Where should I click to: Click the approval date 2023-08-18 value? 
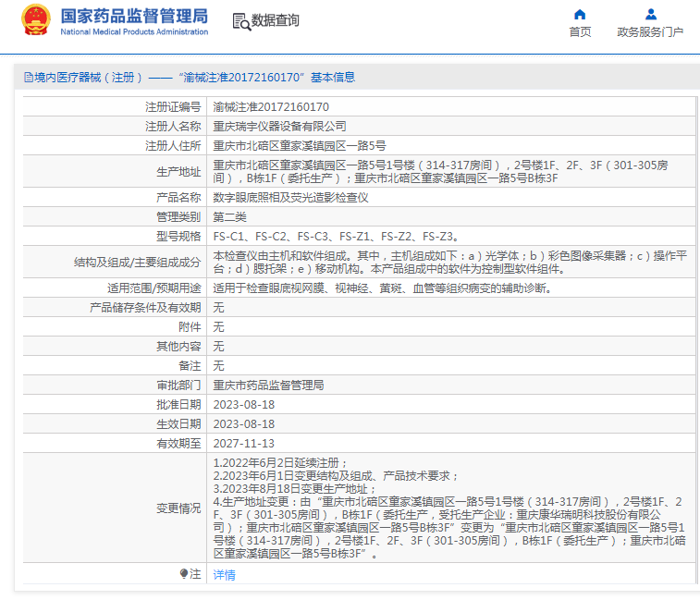pyautogui.click(x=244, y=405)
